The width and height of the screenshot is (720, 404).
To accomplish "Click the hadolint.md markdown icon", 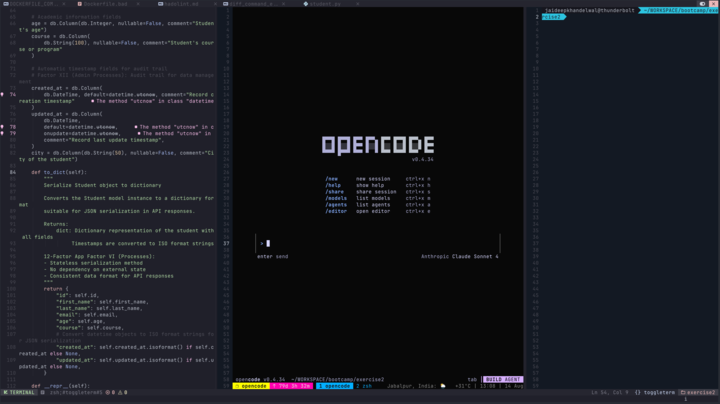I will coord(161,4).
